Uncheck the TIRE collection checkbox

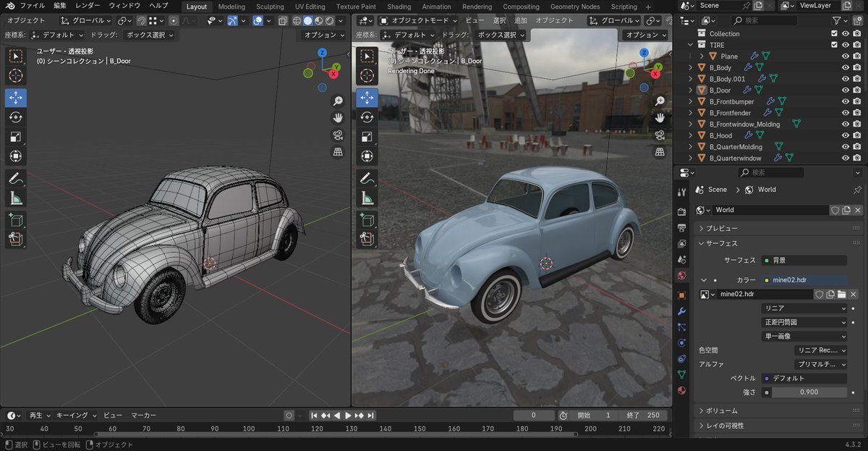[x=834, y=45]
